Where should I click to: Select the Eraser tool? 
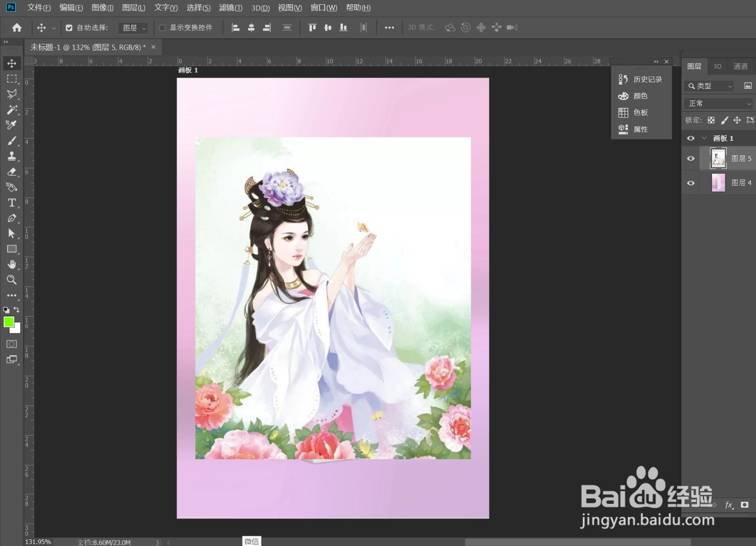click(12, 171)
